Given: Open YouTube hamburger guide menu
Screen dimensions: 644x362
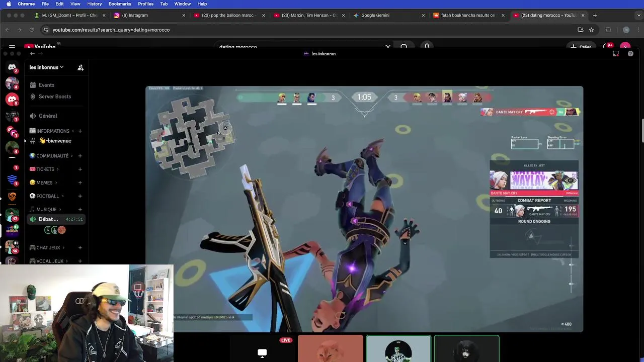Looking at the screenshot, I should pyautogui.click(x=12, y=47).
